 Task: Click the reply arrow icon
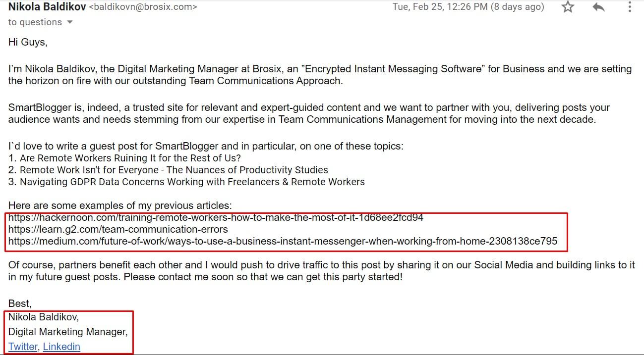pyautogui.click(x=598, y=7)
